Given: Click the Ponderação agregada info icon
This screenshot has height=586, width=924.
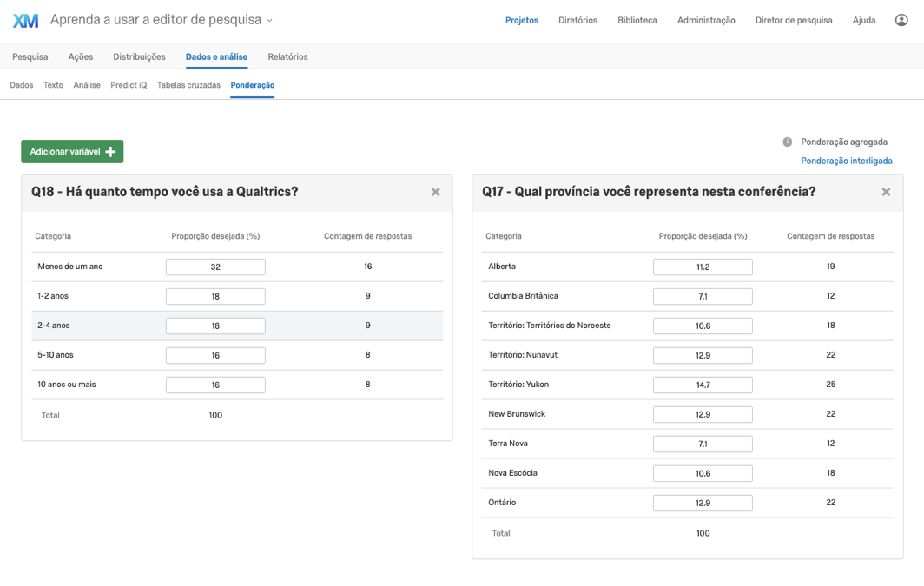Looking at the screenshot, I should pyautogui.click(x=787, y=142).
